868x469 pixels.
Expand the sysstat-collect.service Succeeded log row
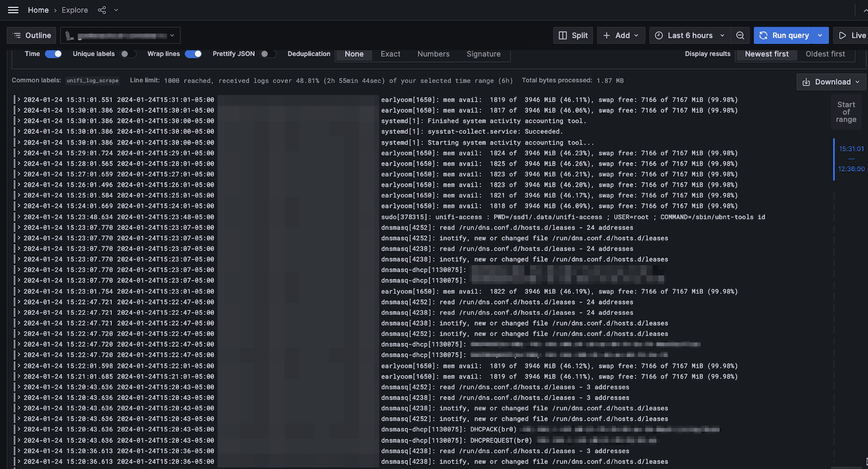(19, 131)
